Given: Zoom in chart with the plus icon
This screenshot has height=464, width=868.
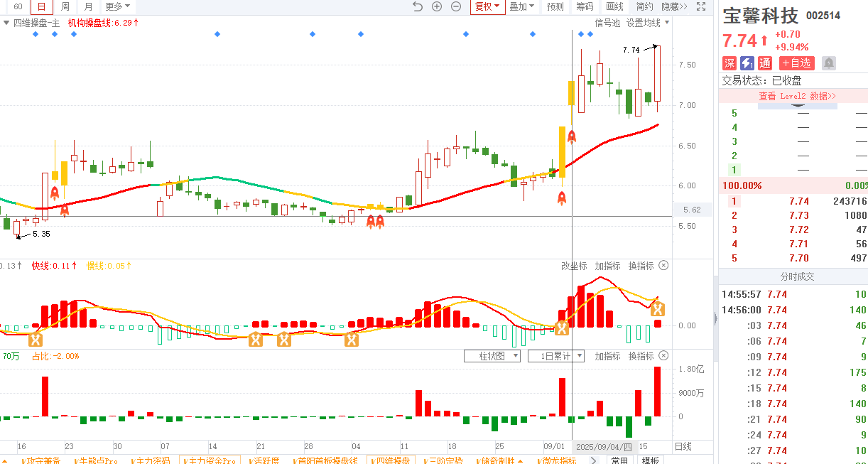Looking at the screenshot, I should (437, 7).
